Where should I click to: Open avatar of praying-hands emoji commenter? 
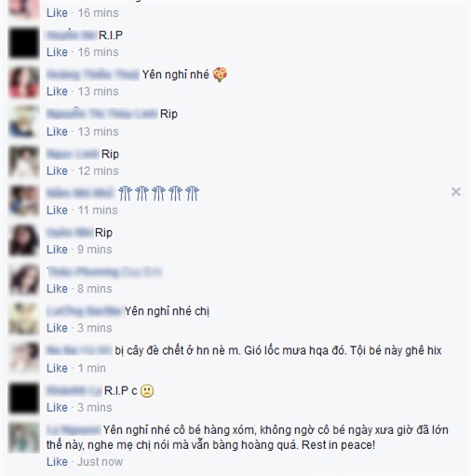point(24,200)
